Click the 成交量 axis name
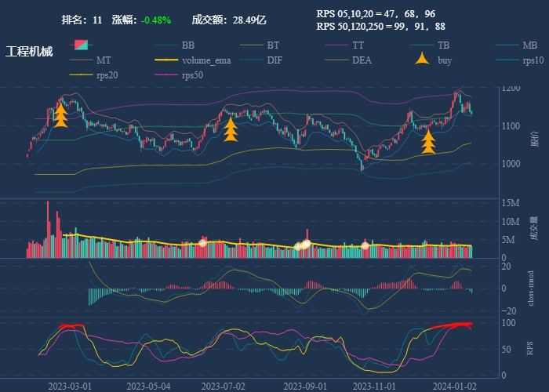The height and width of the screenshot is (392, 549). 533,228
